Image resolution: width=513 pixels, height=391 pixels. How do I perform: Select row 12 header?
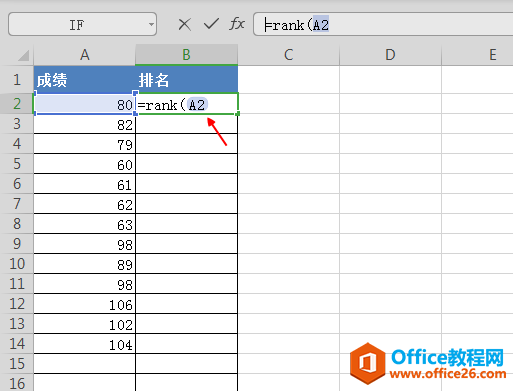(17, 304)
